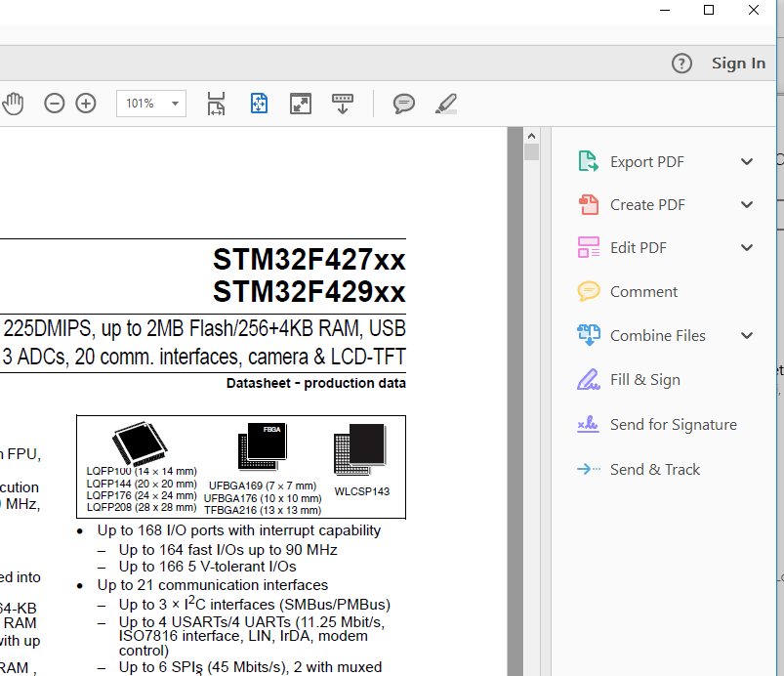Expand the Combine Files chevron

point(747,335)
